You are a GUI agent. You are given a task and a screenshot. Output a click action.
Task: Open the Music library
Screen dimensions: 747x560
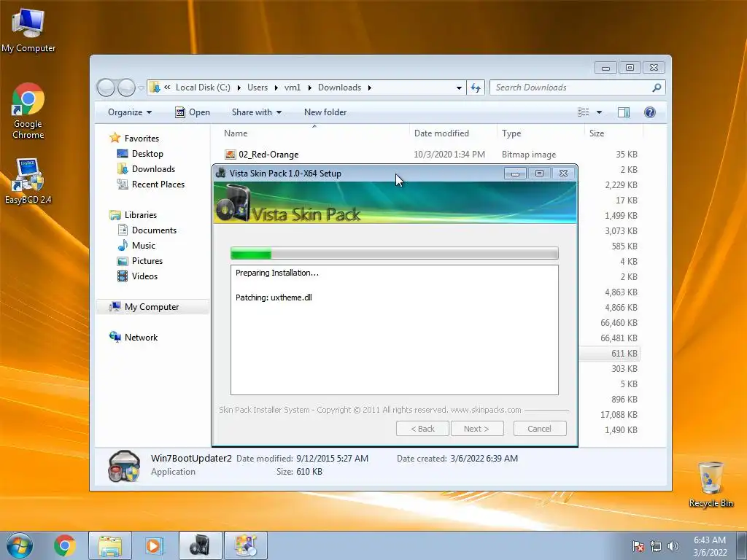pos(144,245)
